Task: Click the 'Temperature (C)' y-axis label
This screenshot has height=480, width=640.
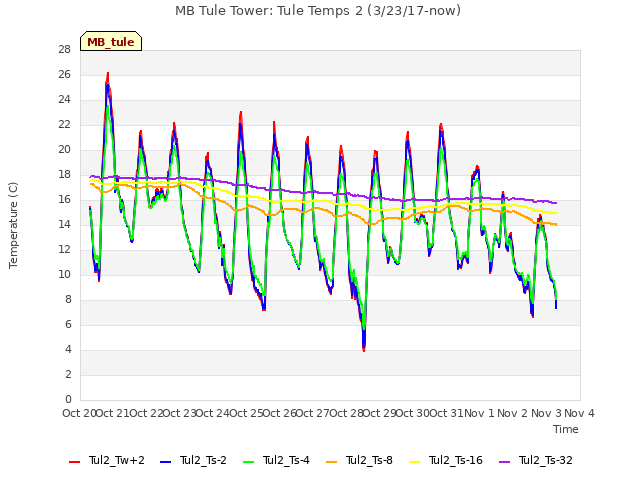Action: pyautogui.click(x=13, y=225)
